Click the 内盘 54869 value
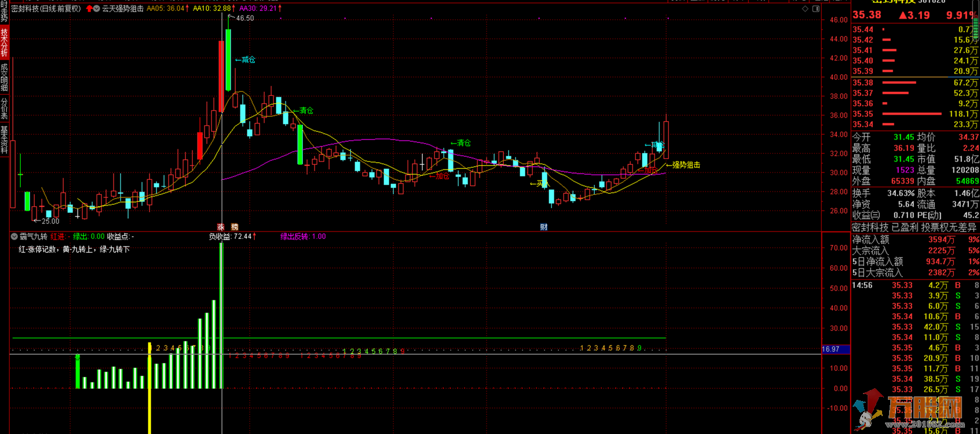980x434 pixels. pos(967,181)
